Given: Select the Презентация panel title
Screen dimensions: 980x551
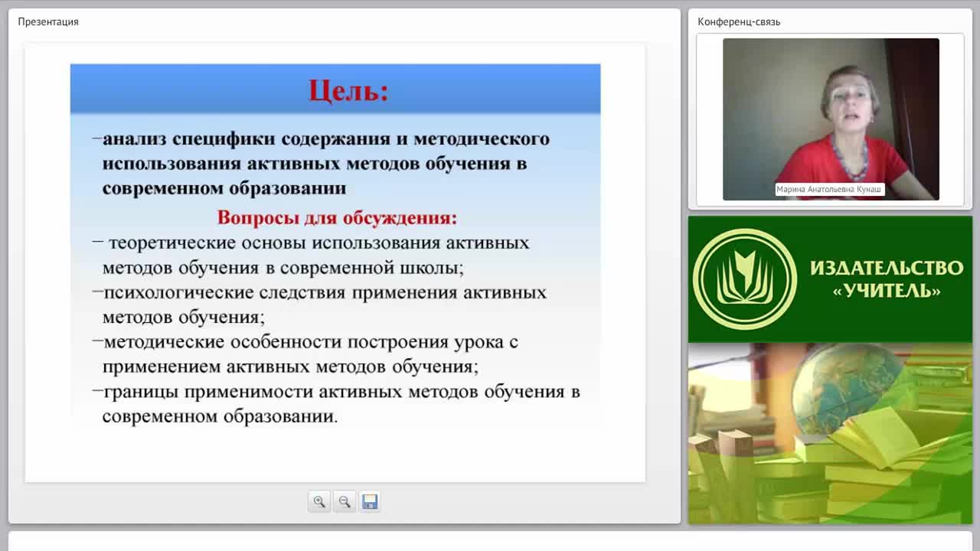Looking at the screenshot, I should click(x=48, y=21).
